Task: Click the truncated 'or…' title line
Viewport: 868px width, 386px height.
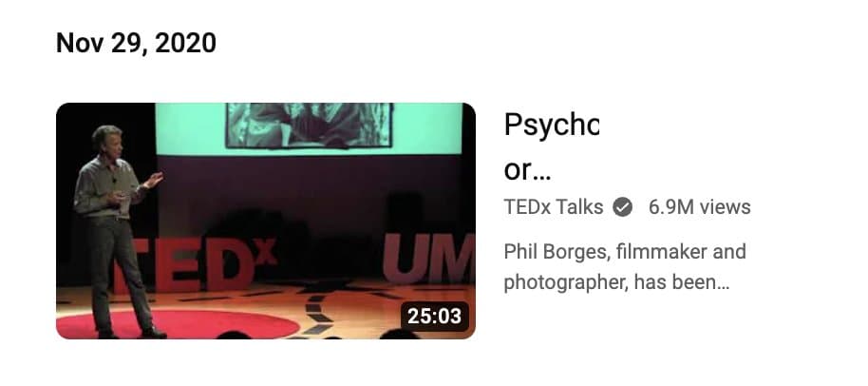Action: (528, 172)
